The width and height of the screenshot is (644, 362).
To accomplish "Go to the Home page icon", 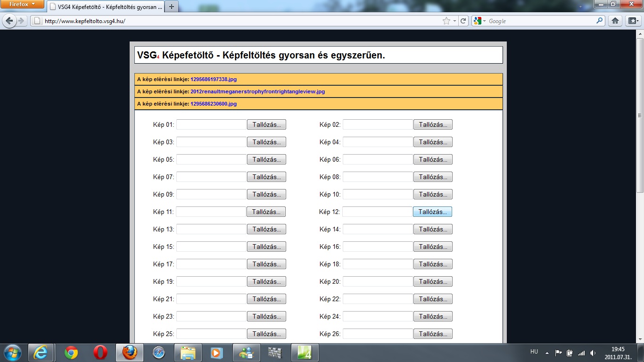I will coord(615,21).
